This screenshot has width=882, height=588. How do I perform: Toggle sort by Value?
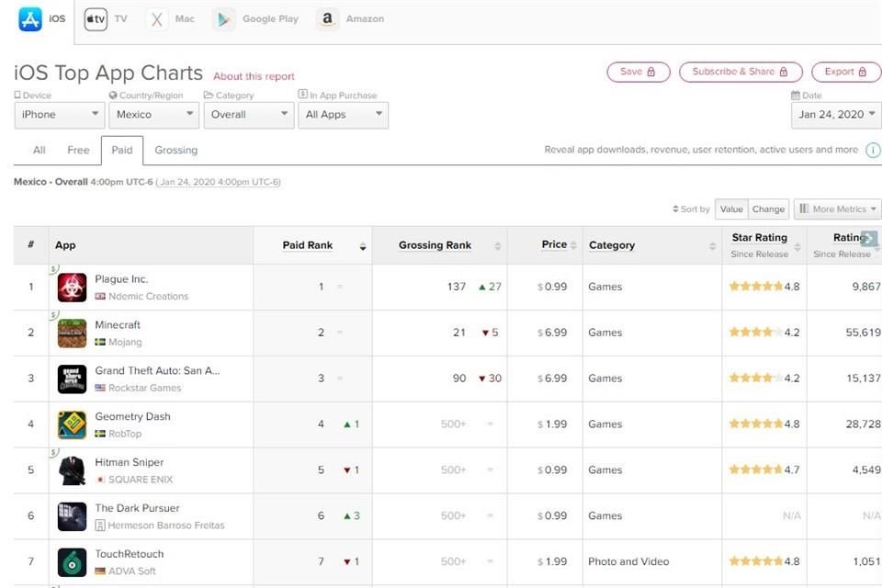click(731, 209)
